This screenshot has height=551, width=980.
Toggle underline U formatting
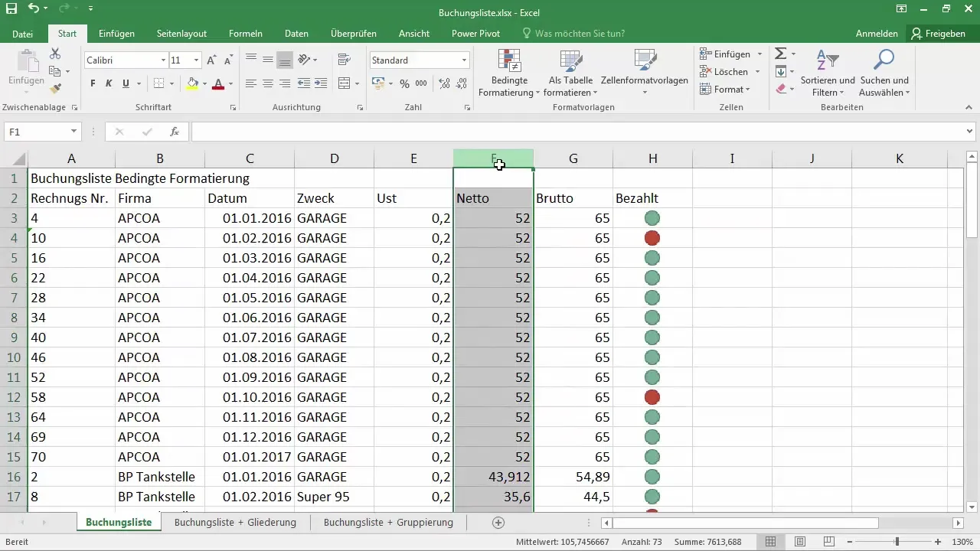[126, 83]
